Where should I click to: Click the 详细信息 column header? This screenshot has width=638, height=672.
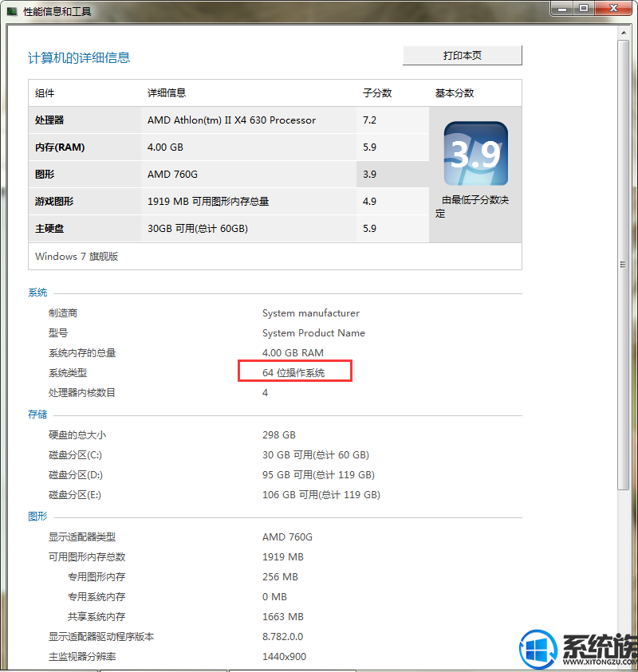[x=167, y=93]
